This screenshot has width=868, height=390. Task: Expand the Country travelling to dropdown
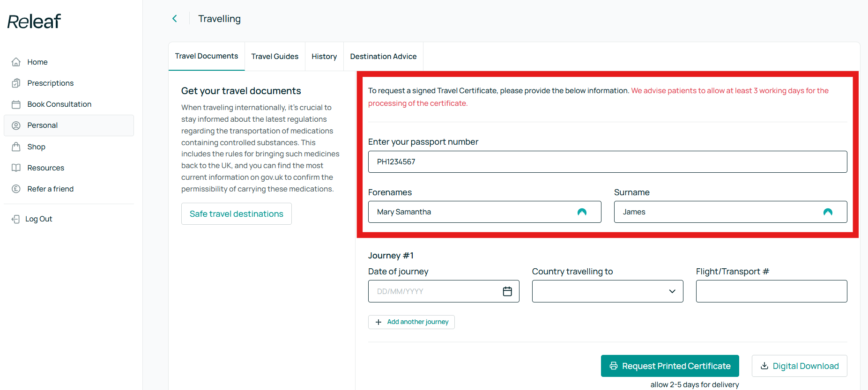(x=608, y=291)
